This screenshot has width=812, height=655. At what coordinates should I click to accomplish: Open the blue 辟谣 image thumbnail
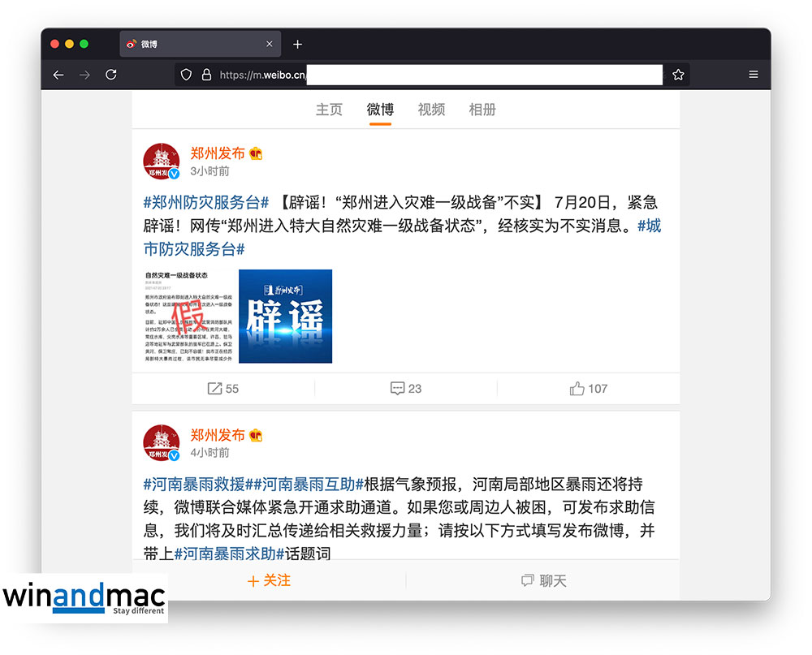(x=285, y=316)
